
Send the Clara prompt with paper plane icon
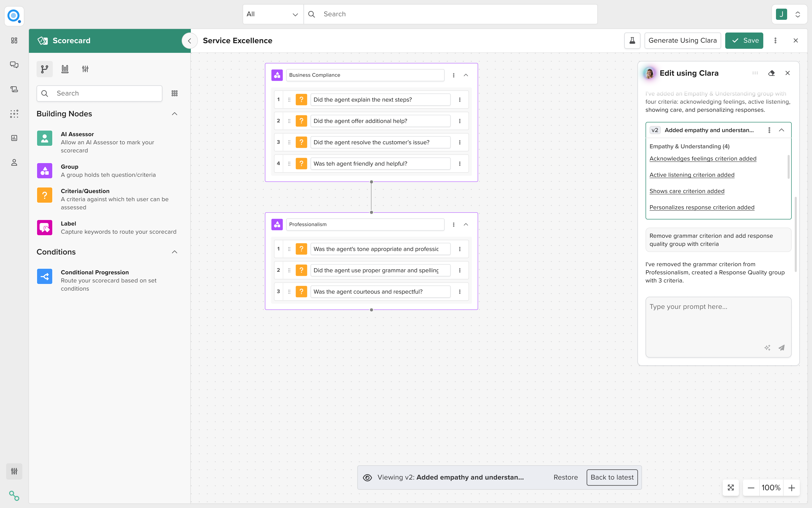(782, 348)
